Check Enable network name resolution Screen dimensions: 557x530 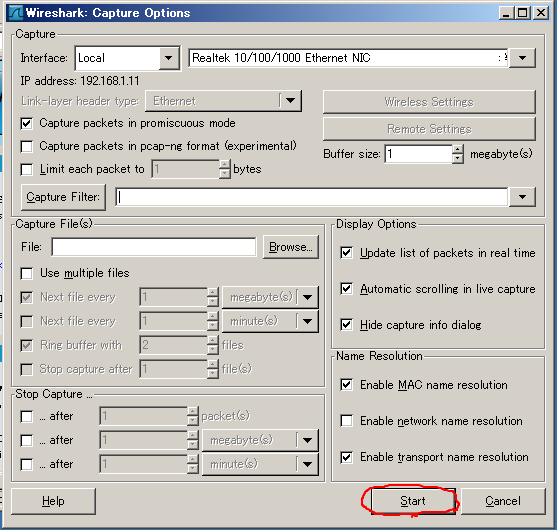pos(346,421)
